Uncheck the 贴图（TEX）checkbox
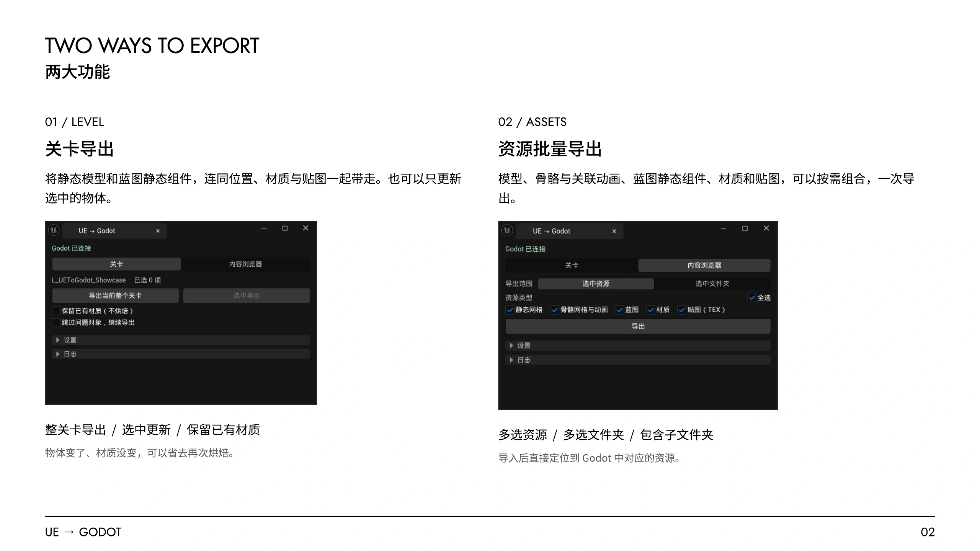 tap(681, 310)
